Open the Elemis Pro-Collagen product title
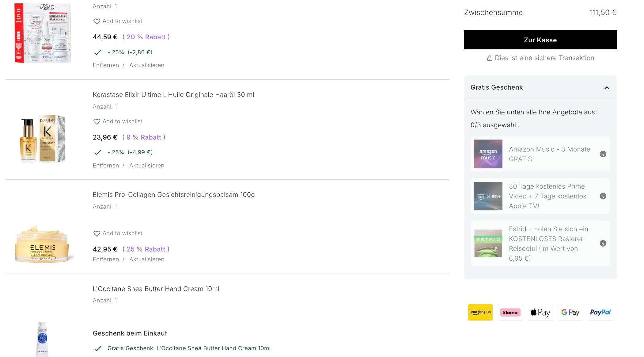The height and width of the screenshot is (357, 644). pyautogui.click(x=174, y=195)
